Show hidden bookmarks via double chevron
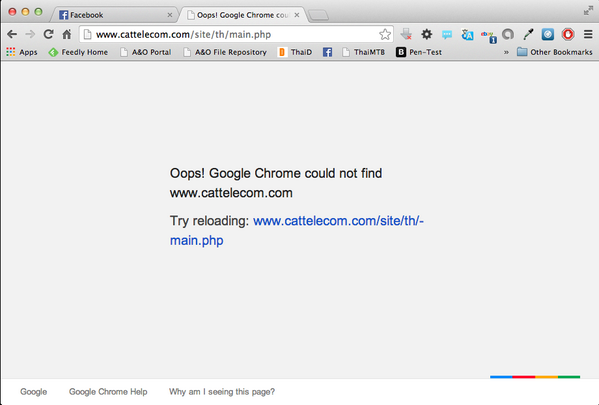This screenshot has width=599, height=405. click(506, 52)
